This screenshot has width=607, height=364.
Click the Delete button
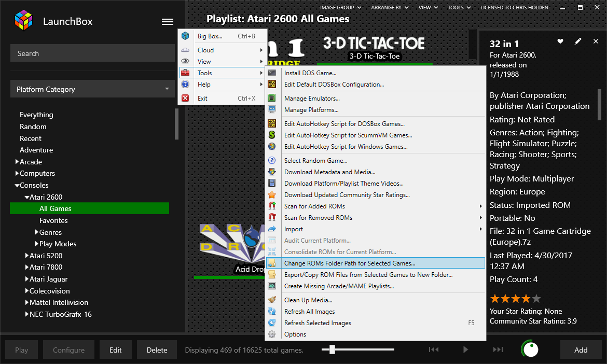pos(157,350)
